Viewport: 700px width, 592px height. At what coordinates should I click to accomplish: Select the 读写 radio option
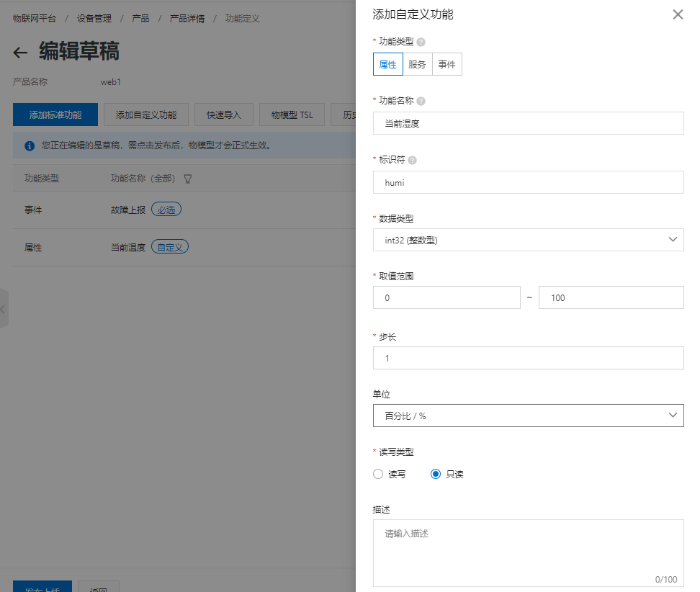378,474
